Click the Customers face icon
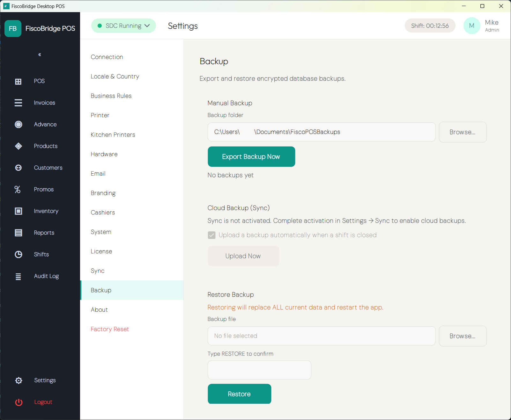 pyautogui.click(x=19, y=168)
